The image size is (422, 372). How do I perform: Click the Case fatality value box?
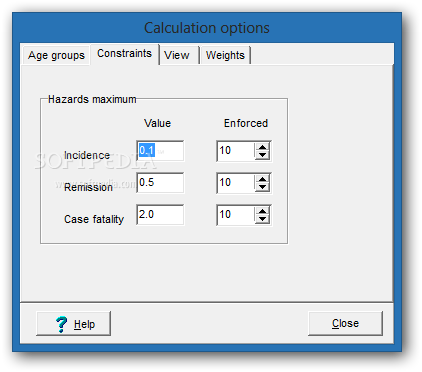160,215
